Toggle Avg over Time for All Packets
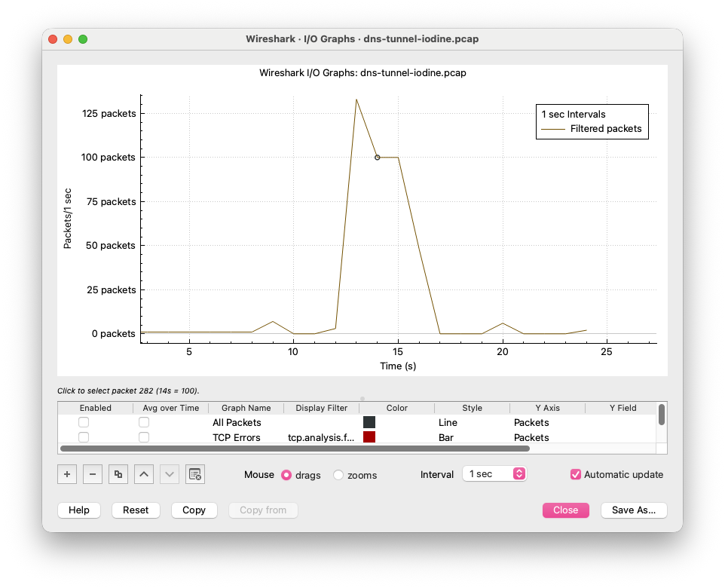 tap(144, 422)
